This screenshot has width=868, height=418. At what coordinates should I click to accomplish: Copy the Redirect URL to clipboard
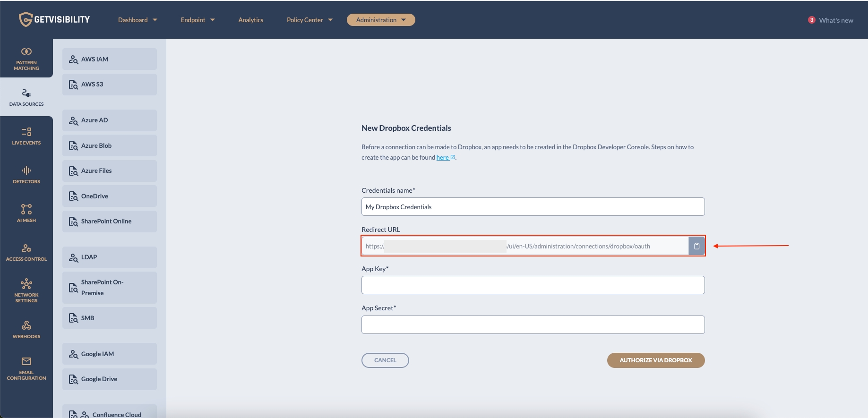(696, 246)
